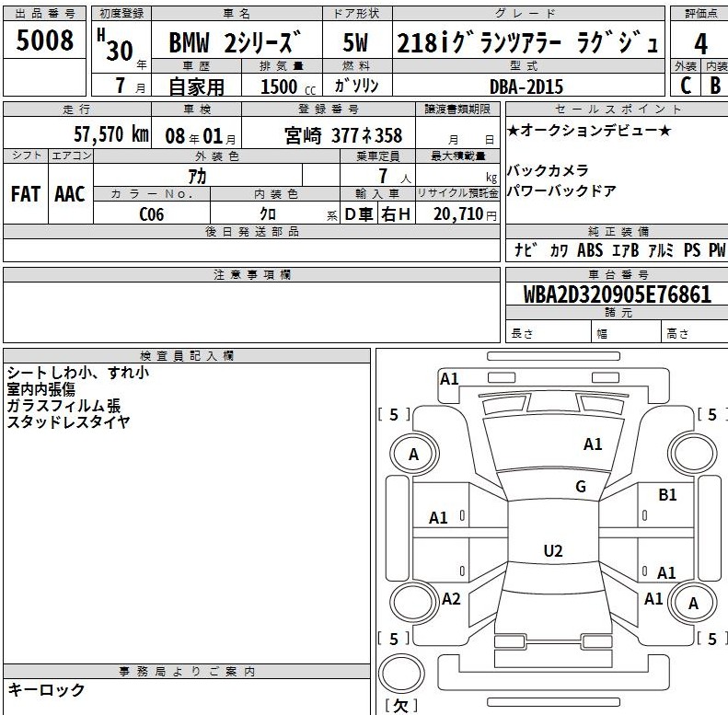Click equipment item アルミ
The height and width of the screenshot is (715, 728).
(660, 250)
